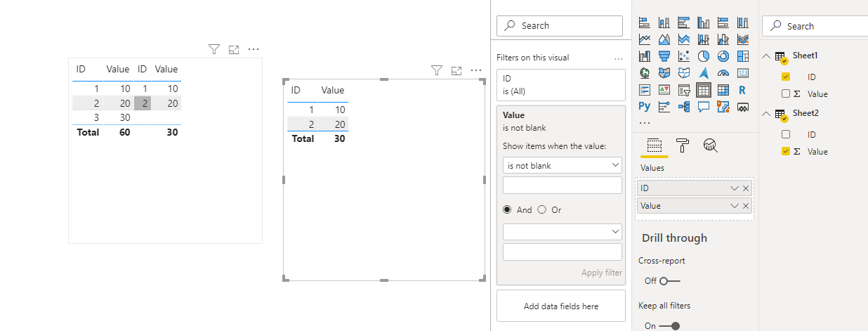The width and height of the screenshot is (868, 331).
Task: Click the Apply filter button
Action: (602, 273)
